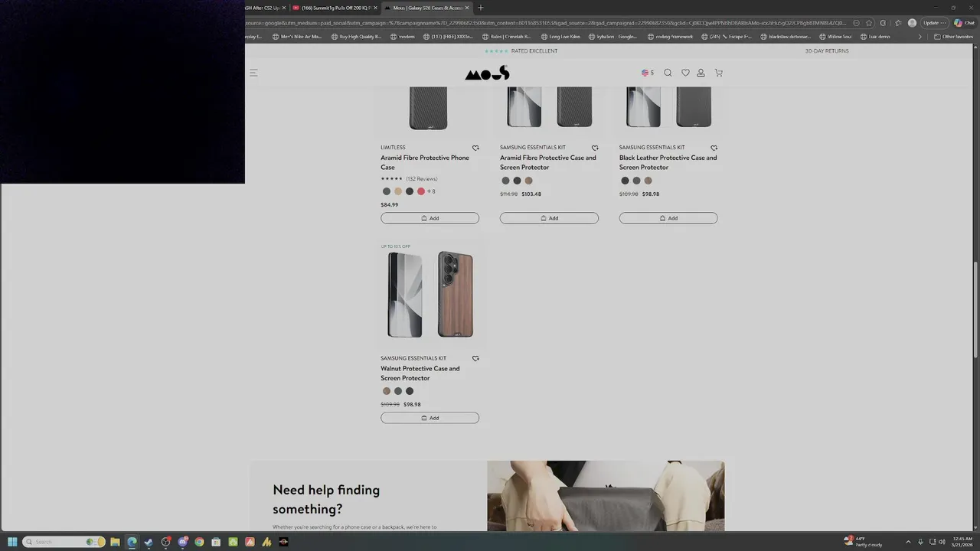This screenshot has width=980, height=551.
Task: Open the browser profile avatar
Action: click(x=912, y=23)
